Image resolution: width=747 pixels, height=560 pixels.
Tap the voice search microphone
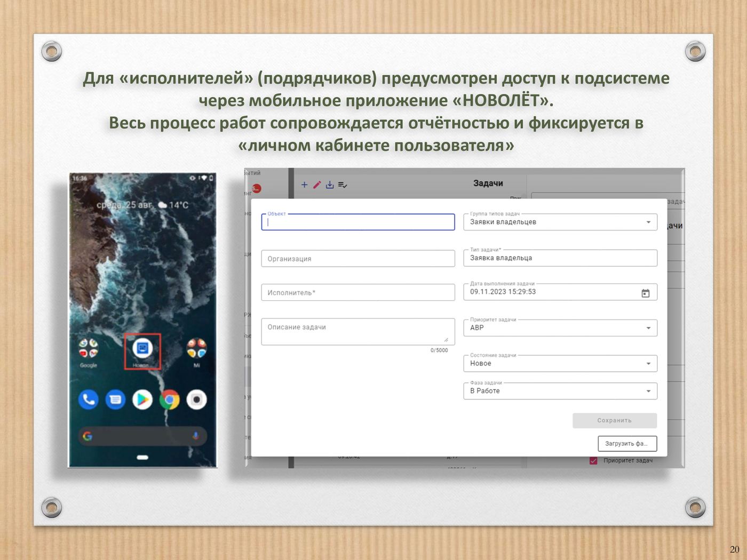click(x=196, y=436)
